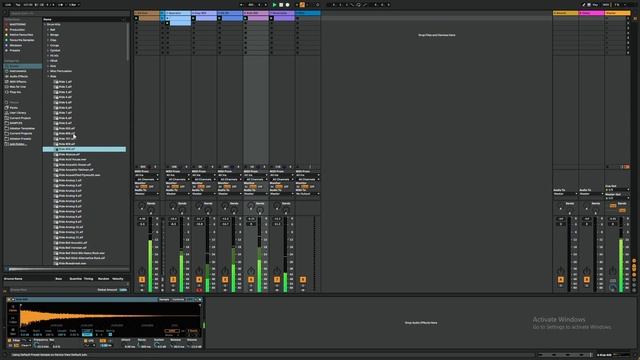Open User Library in the Places section

(18, 113)
